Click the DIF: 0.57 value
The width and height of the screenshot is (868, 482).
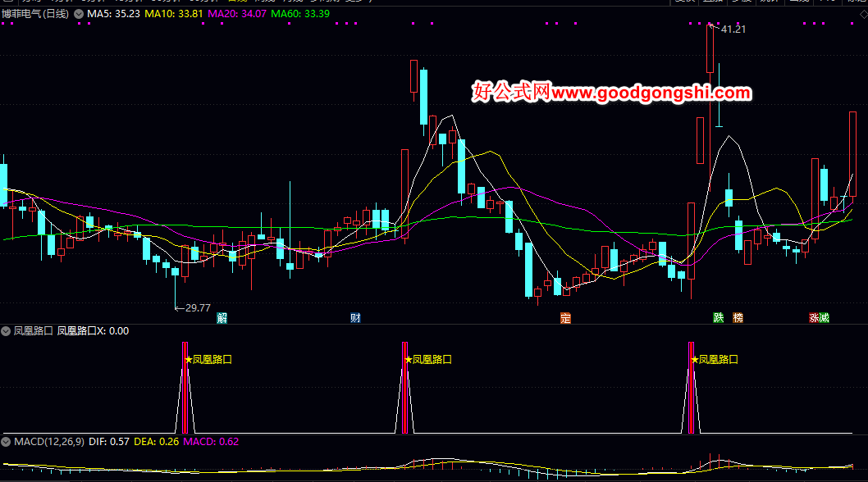pos(109,442)
